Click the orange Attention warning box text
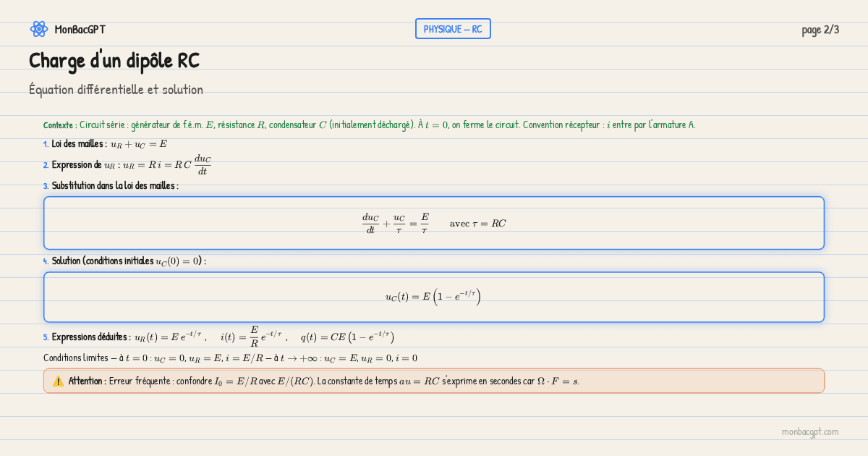 pos(325,381)
